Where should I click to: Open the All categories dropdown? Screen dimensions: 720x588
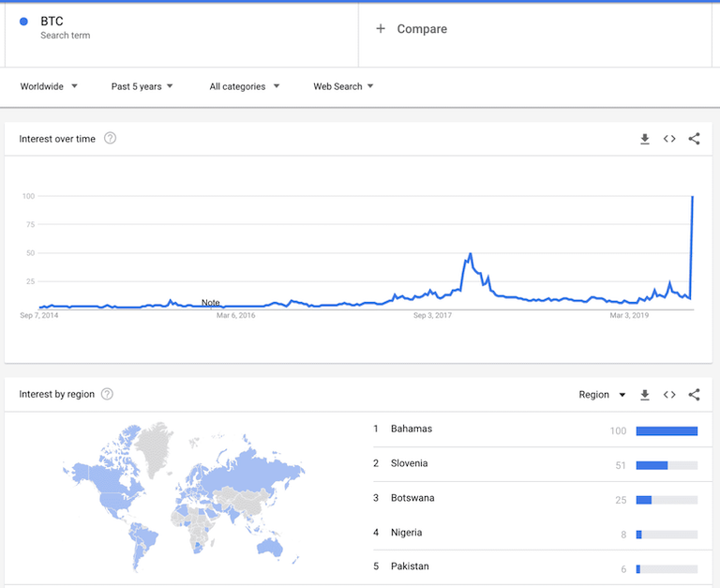coord(245,86)
